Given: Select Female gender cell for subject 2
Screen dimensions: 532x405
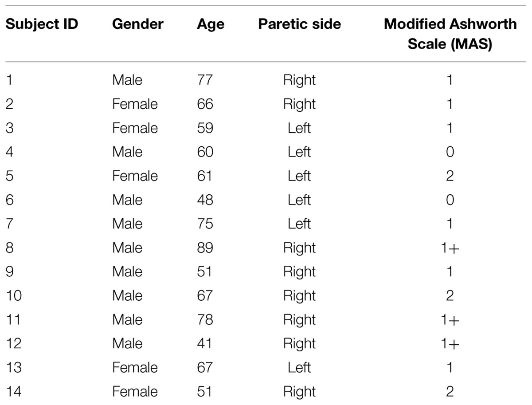Looking at the screenshot, I should tap(135, 104).
